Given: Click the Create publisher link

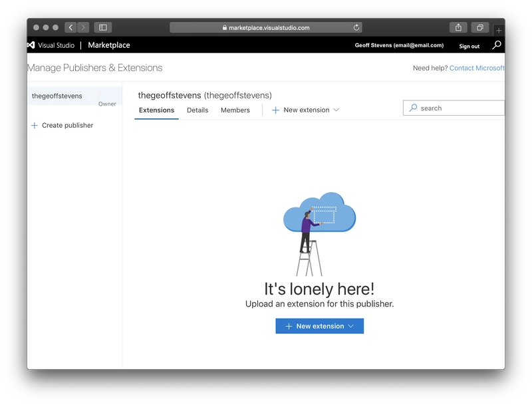Looking at the screenshot, I should [x=67, y=126].
